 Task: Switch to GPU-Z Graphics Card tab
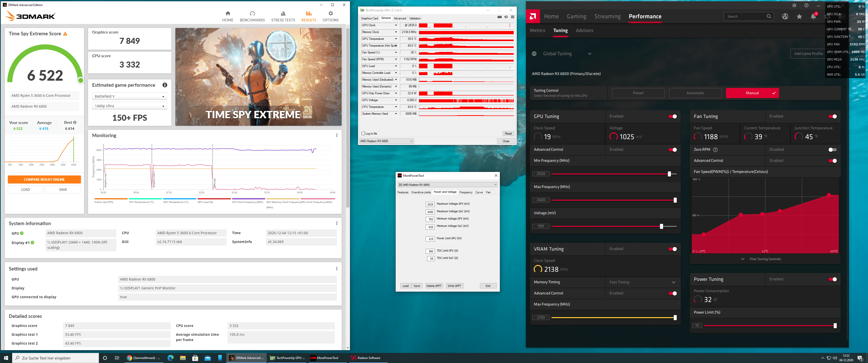point(370,18)
